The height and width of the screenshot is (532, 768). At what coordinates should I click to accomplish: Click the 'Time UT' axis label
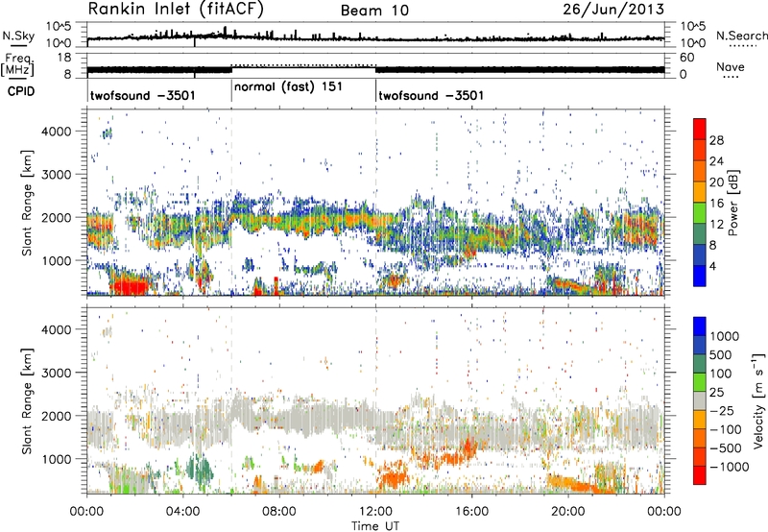click(375, 526)
